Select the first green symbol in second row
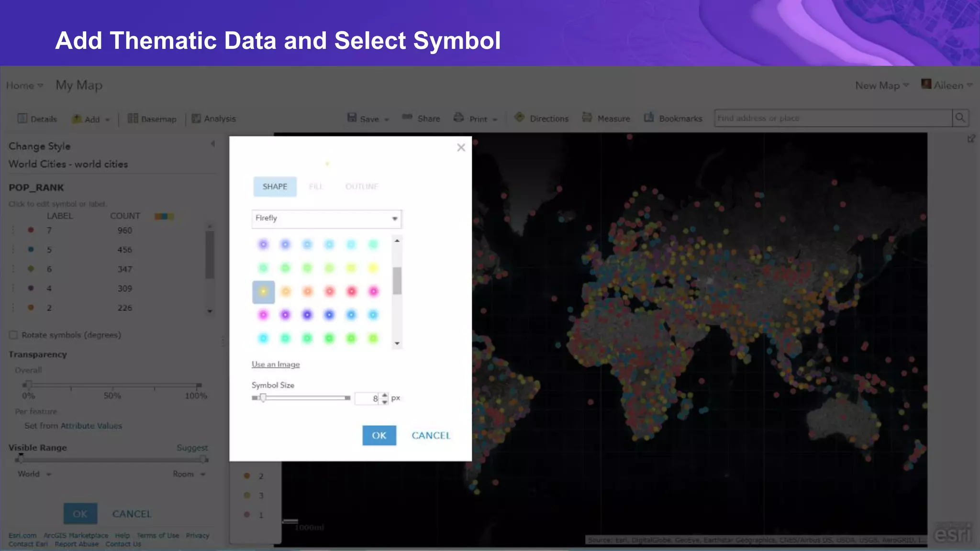The image size is (980, 551). [263, 268]
